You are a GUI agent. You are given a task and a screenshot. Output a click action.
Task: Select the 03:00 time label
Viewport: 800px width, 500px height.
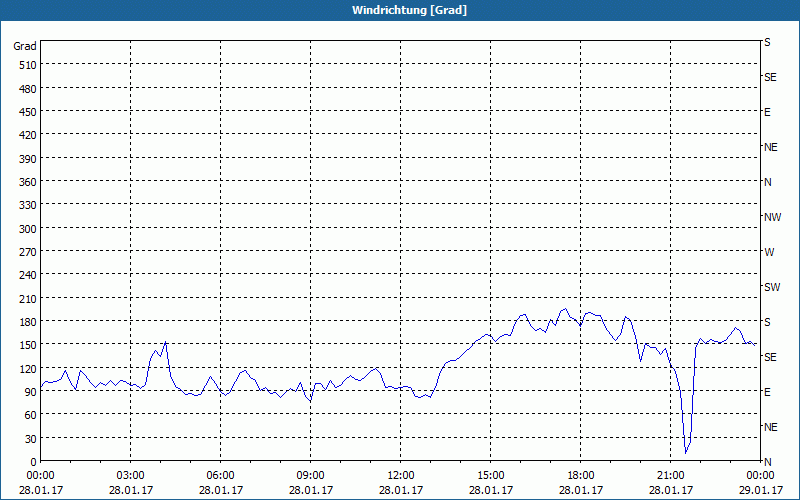[131, 476]
